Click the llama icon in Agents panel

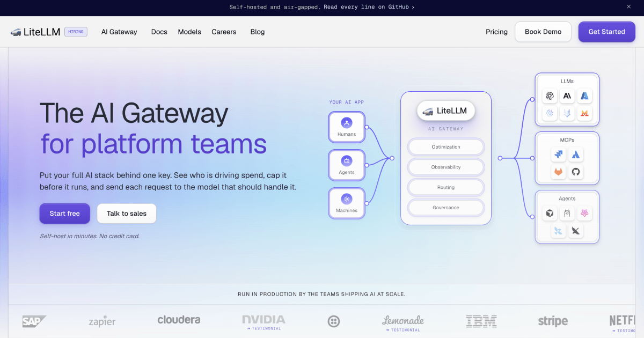tap(567, 214)
